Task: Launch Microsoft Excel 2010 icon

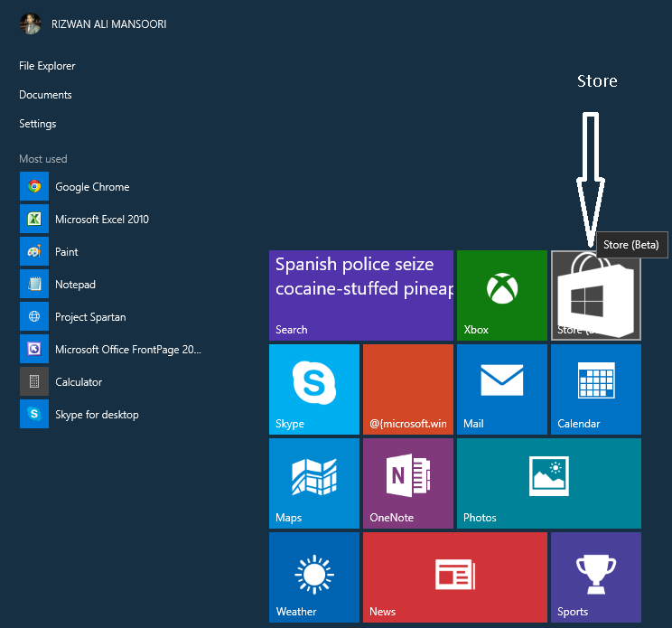Action: (x=34, y=219)
